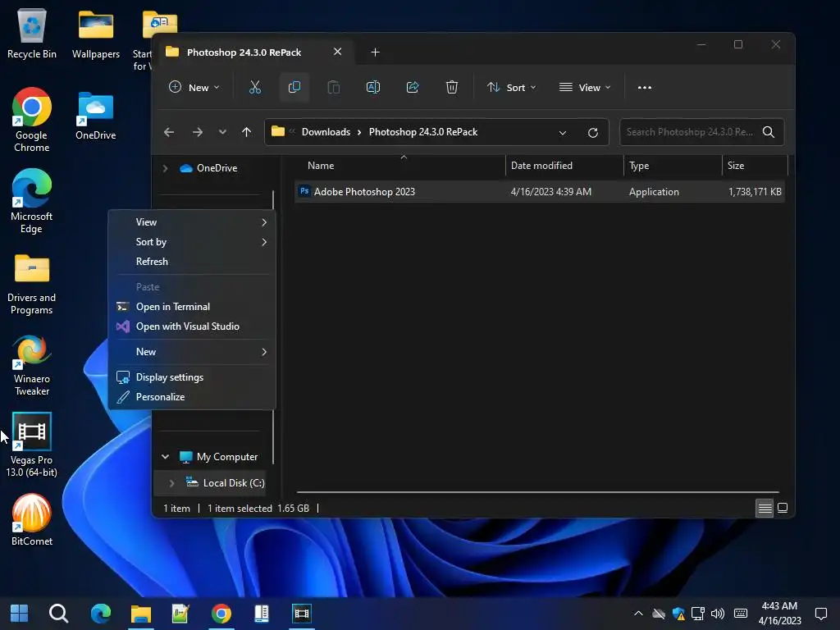The height and width of the screenshot is (630, 840).
Task: Click the Vegas Pro taskbar icon
Action: pos(302,614)
